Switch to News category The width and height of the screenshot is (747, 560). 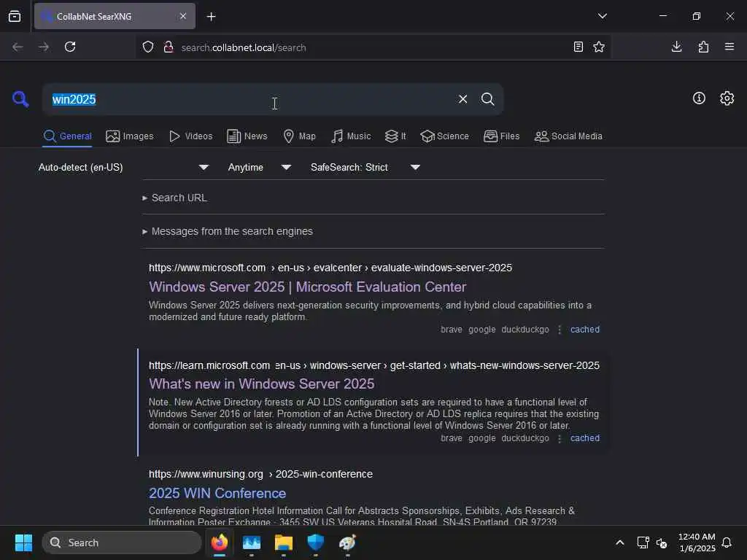(x=247, y=136)
